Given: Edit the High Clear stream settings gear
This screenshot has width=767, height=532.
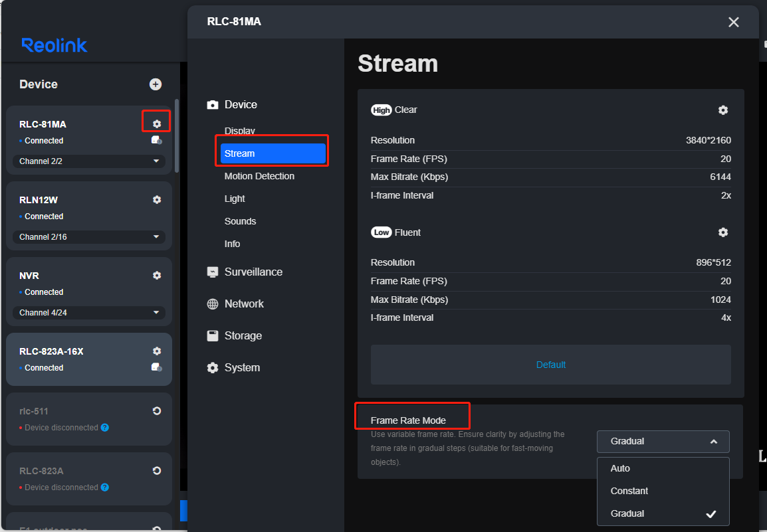Looking at the screenshot, I should tap(723, 110).
